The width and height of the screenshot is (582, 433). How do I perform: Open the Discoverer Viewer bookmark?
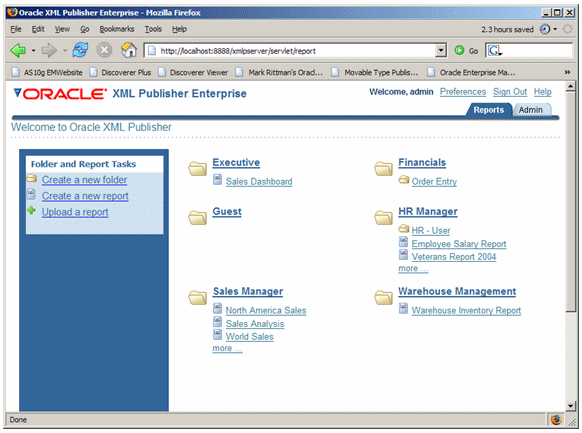point(193,72)
